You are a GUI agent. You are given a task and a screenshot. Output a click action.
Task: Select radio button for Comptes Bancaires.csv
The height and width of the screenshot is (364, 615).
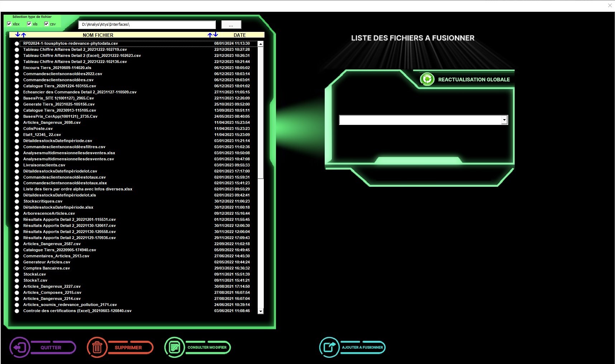[x=17, y=268]
